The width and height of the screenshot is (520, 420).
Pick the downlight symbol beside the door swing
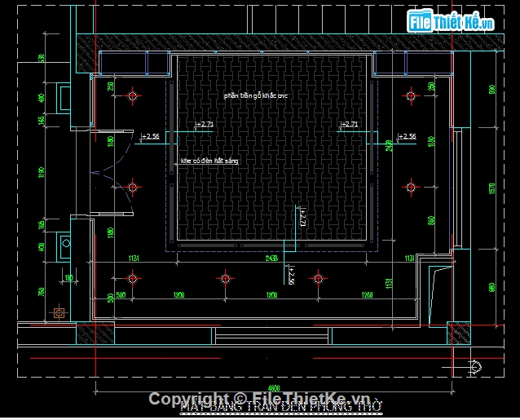tap(132, 188)
